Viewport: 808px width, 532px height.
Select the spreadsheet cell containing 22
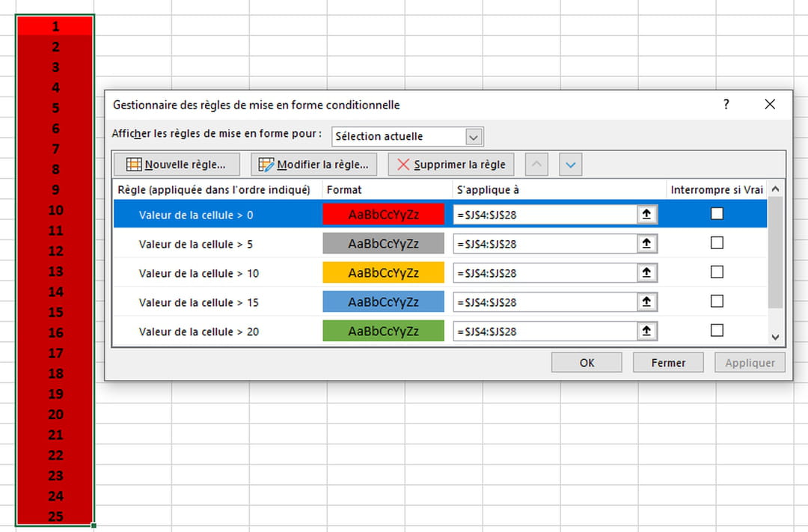tap(55, 455)
